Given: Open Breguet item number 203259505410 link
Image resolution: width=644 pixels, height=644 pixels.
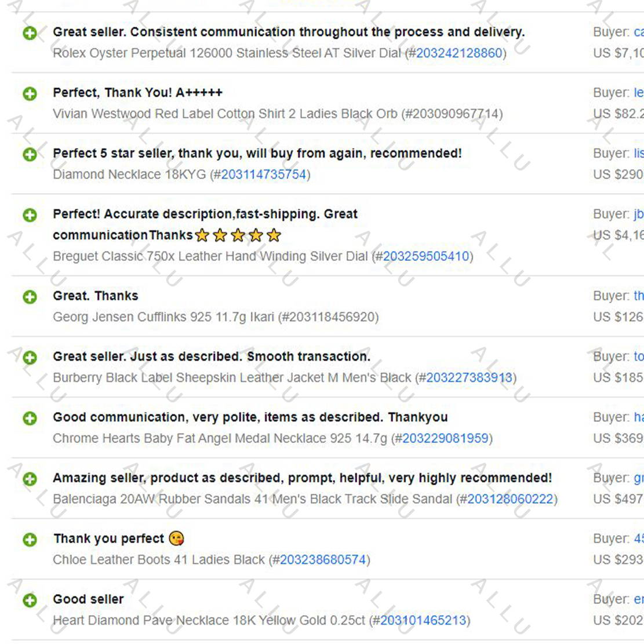Looking at the screenshot, I should click(x=426, y=256).
